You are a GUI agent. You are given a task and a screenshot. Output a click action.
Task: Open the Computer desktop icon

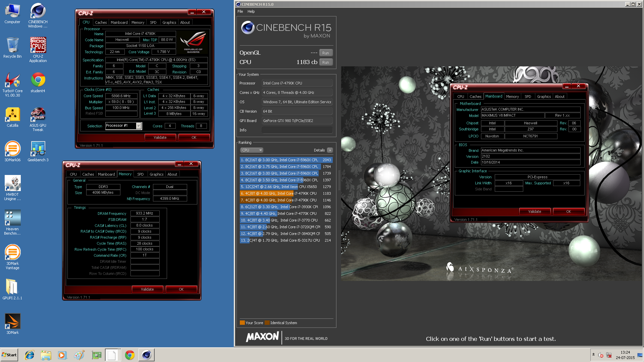(12, 13)
